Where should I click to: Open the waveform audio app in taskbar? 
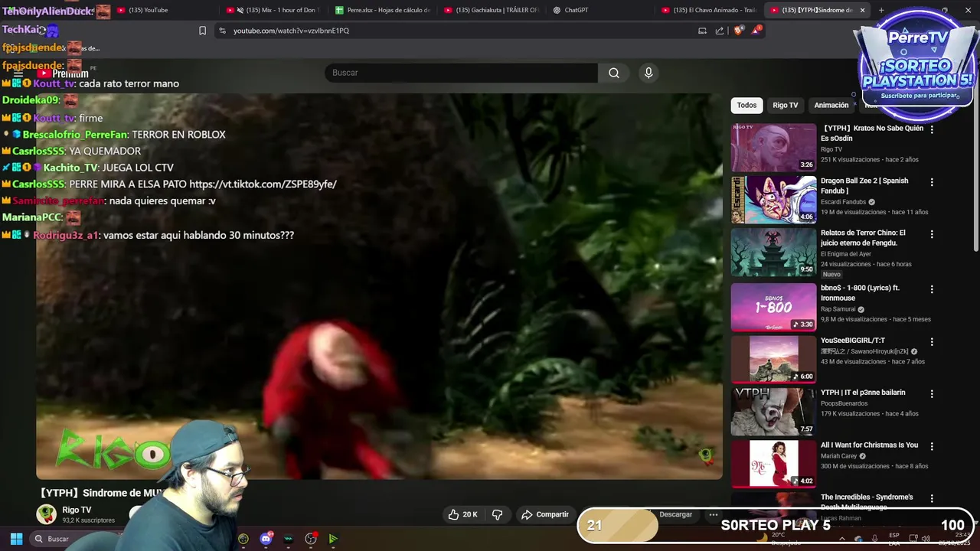(289, 539)
